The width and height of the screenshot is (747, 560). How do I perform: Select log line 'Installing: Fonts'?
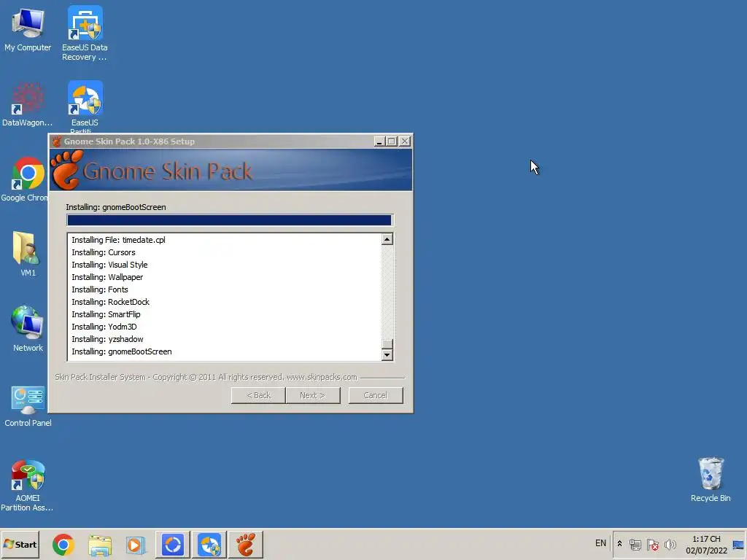pos(99,289)
